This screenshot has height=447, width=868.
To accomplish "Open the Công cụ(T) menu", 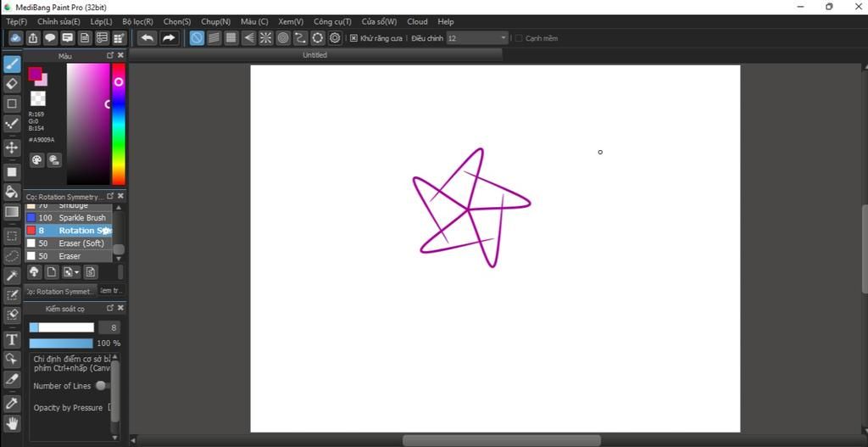I will [332, 21].
